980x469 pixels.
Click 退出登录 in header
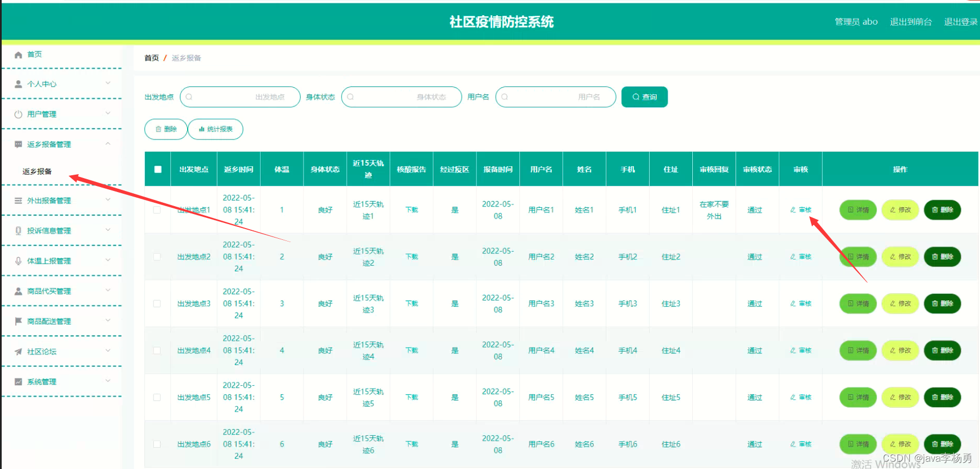point(961,22)
